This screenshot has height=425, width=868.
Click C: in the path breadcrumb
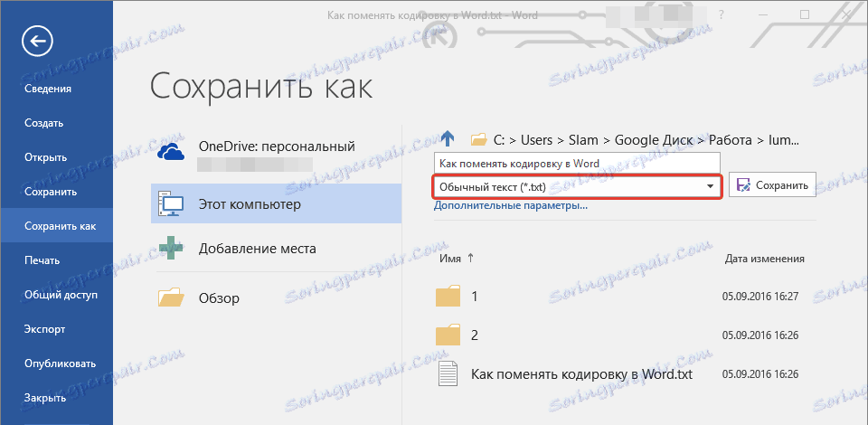pos(500,140)
